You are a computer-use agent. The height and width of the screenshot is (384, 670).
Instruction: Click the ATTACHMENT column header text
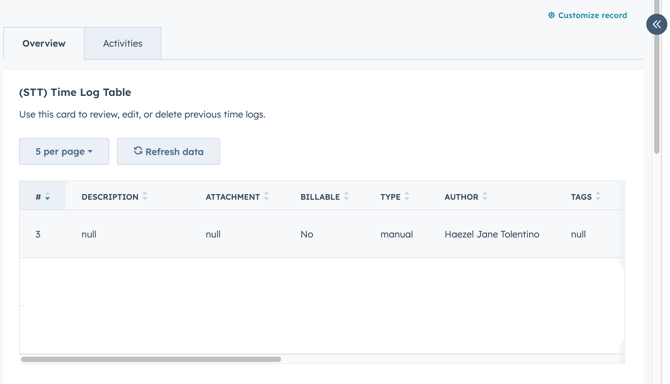232,197
